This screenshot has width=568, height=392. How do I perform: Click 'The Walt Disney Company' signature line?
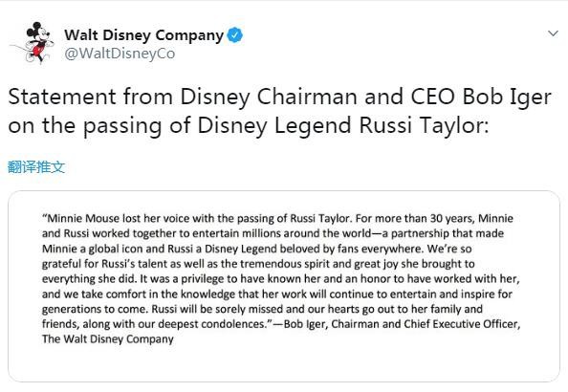108,339
